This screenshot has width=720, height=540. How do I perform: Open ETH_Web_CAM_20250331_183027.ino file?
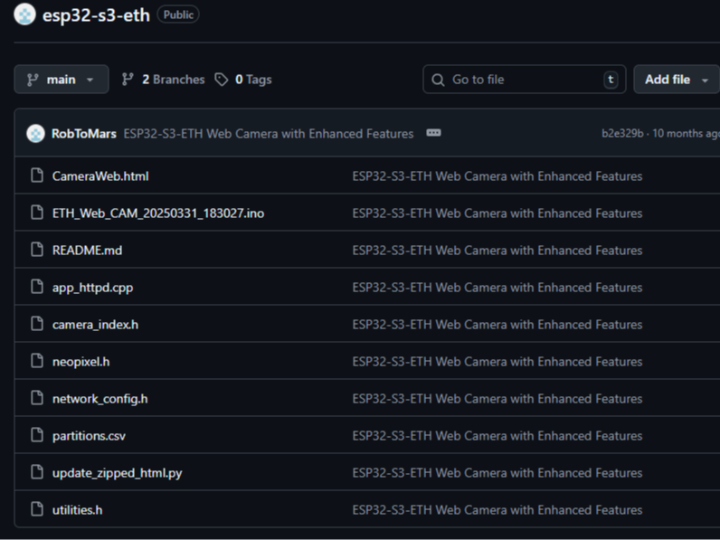point(158,213)
